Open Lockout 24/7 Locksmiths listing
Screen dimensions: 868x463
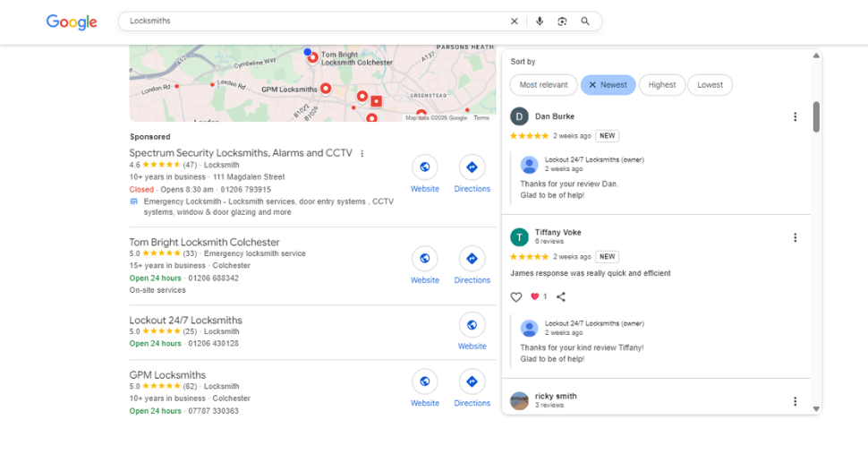pos(185,320)
